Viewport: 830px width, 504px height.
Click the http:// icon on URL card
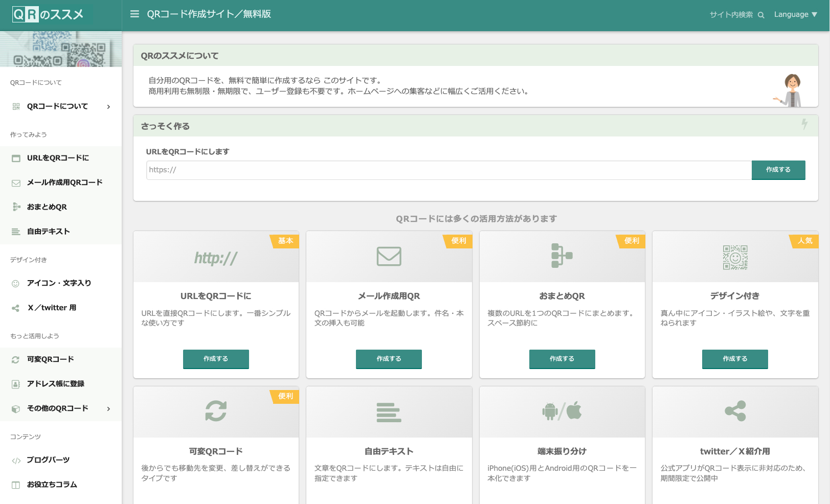tap(216, 258)
